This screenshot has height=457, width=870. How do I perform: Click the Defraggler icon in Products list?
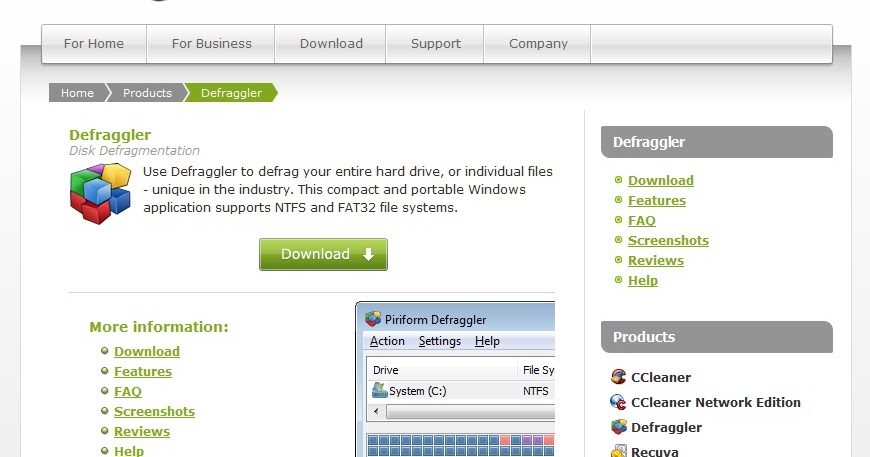618,427
